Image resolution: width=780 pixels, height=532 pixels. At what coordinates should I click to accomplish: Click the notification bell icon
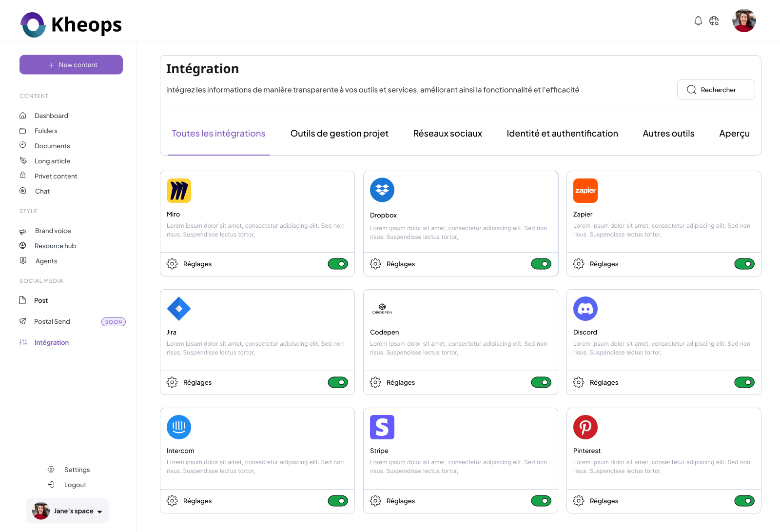(698, 21)
